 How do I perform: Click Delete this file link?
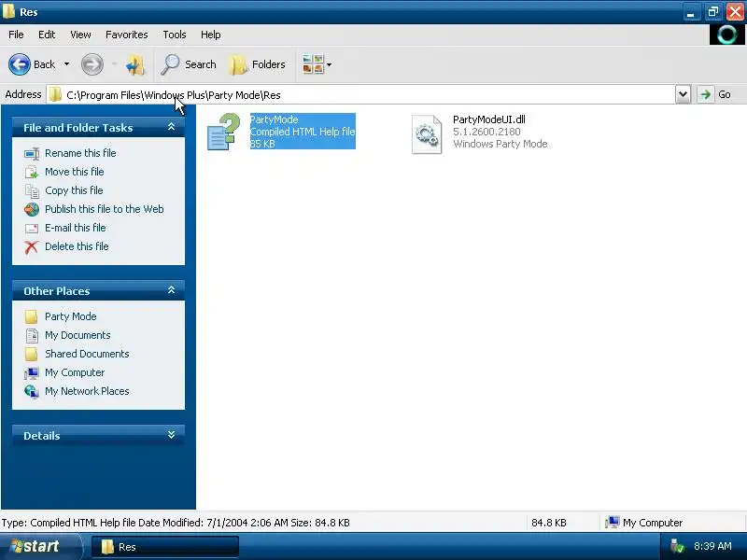click(77, 246)
